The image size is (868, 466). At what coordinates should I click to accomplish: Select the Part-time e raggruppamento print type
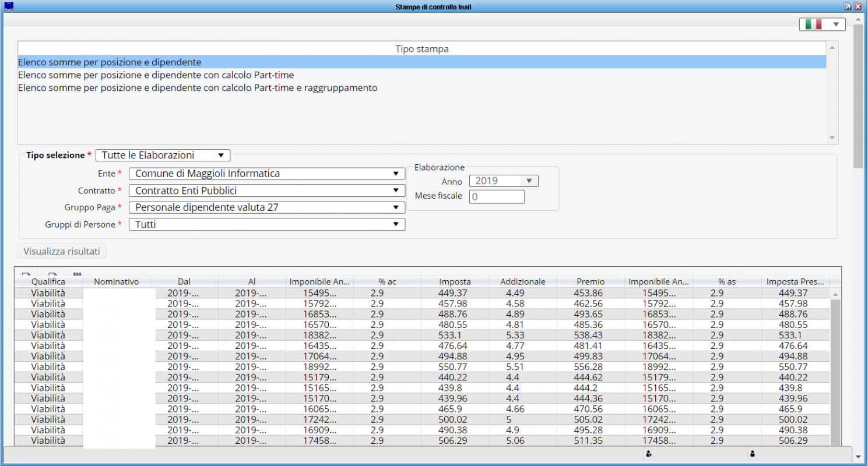click(x=198, y=88)
